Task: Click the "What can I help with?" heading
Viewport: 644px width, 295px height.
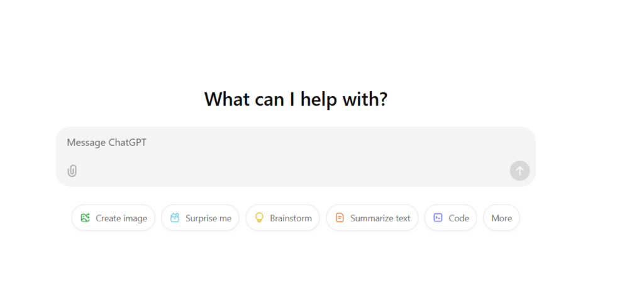Action: tap(296, 99)
